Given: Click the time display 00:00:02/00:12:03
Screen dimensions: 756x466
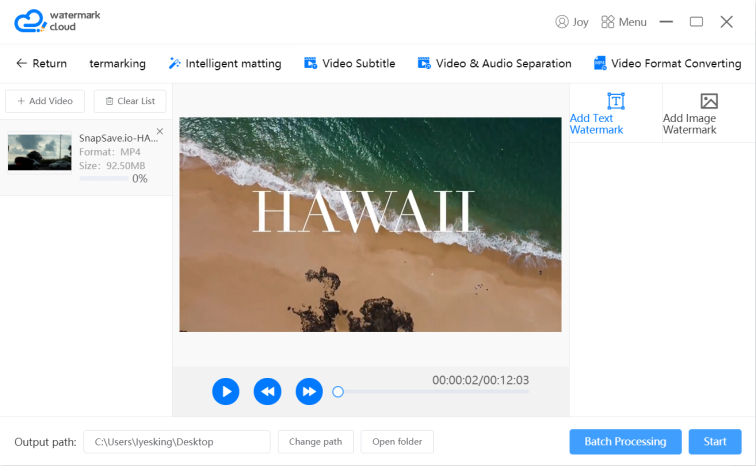Looking at the screenshot, I should (x=480, y=380).
